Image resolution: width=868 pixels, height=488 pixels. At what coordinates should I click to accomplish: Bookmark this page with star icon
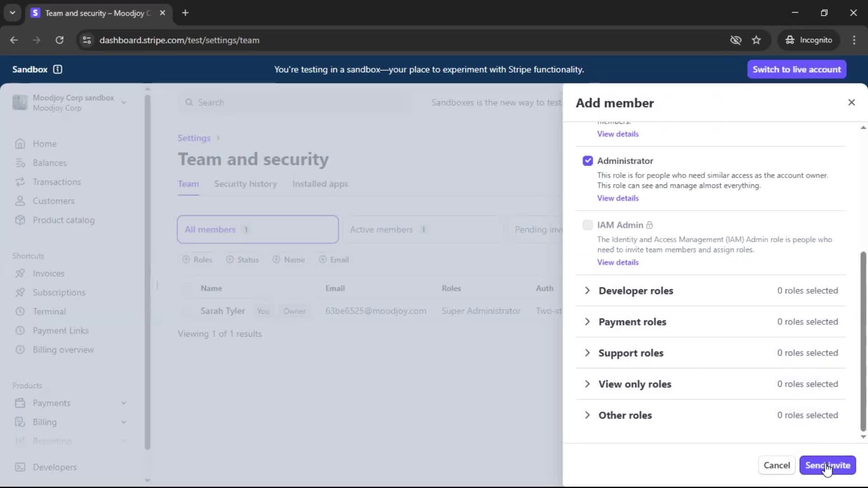pyautogui.click(x=756, y=40)
